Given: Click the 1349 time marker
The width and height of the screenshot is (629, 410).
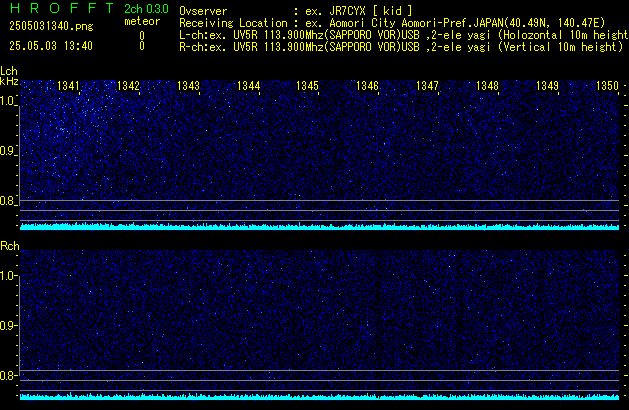Looking at the screenshot, I should point(547,85).
